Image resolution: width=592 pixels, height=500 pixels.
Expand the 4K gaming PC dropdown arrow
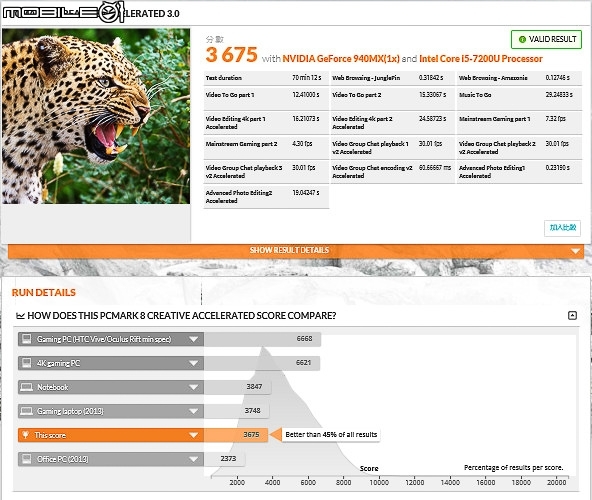pos(193,363)
